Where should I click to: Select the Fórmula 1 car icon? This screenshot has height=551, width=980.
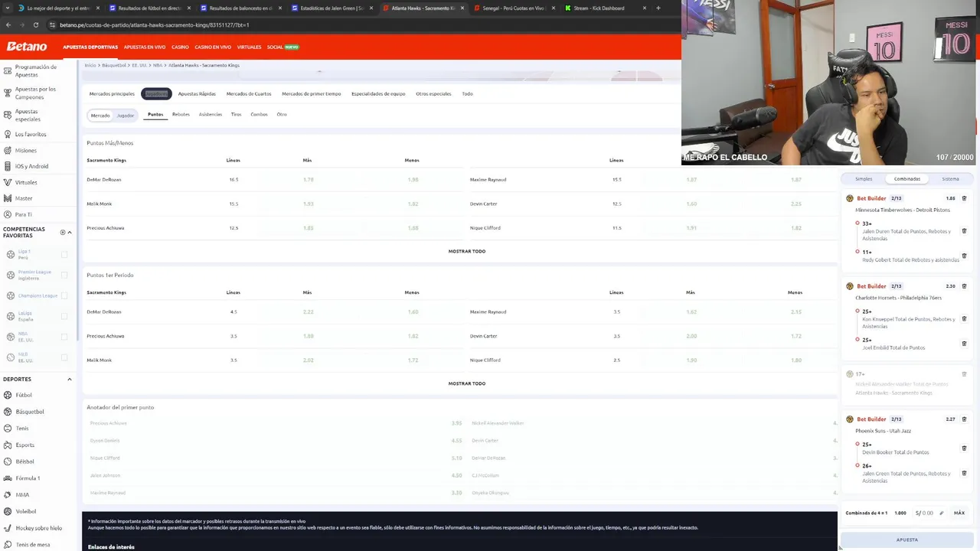click(x=8, y=478)
